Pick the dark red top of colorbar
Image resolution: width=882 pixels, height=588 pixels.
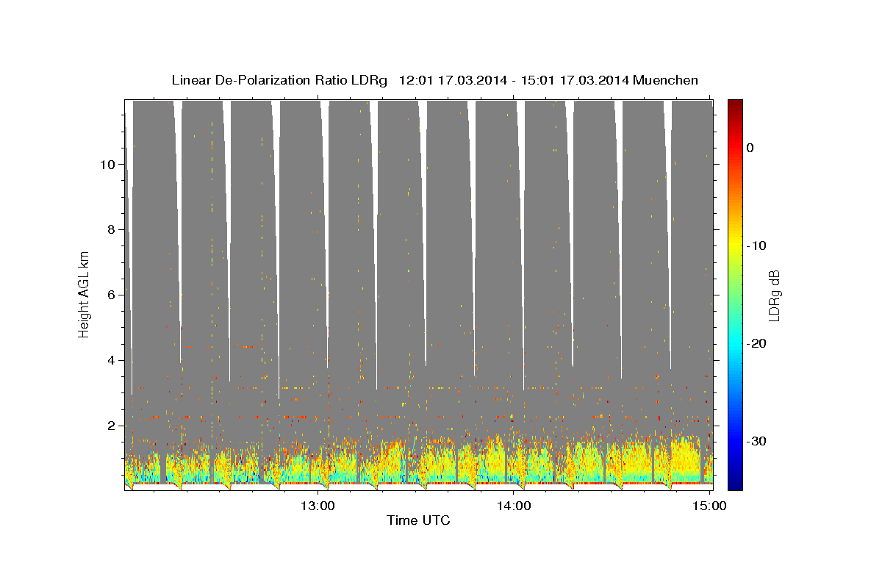(x=735, y=104)
